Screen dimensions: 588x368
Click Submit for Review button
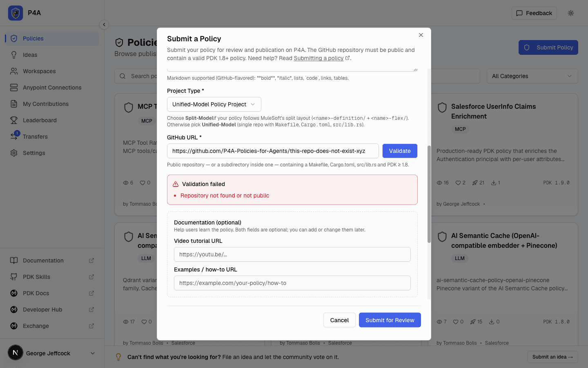click(x=390, y=320)
